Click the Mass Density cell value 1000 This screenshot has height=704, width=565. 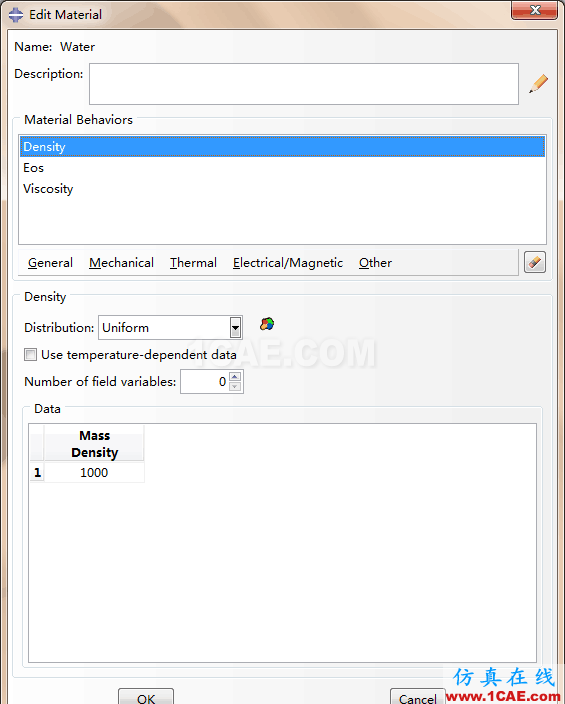click(x=94, y=472)
